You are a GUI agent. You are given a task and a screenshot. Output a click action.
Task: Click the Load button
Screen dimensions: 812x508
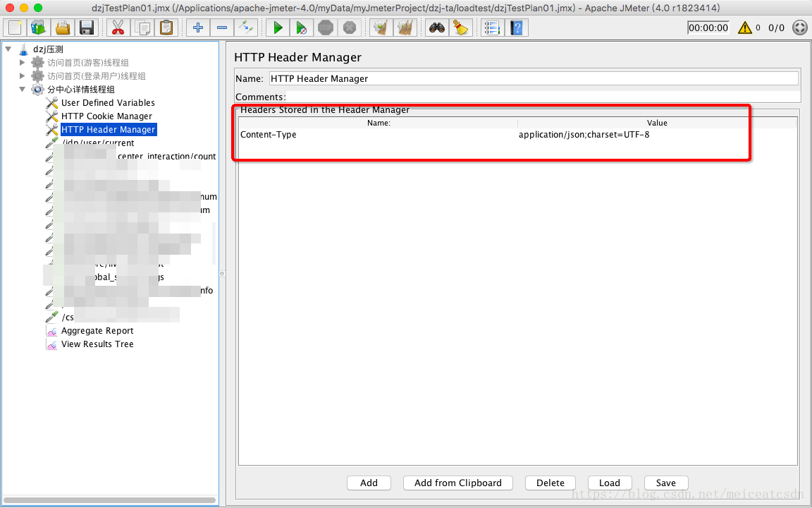(610, 483)
